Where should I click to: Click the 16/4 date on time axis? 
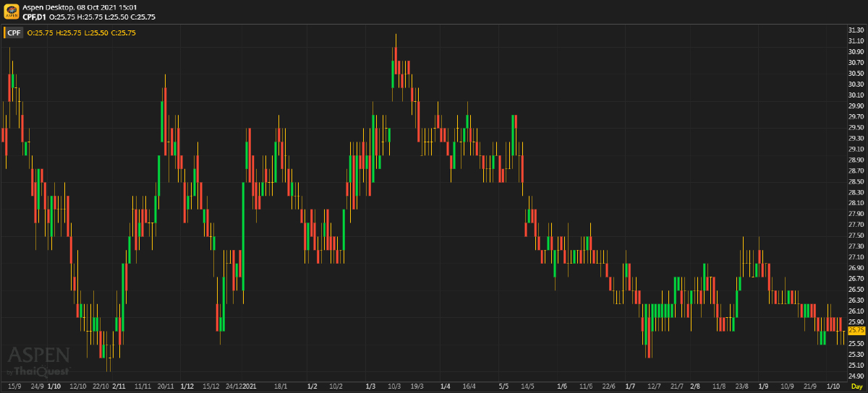click(469, 386)
